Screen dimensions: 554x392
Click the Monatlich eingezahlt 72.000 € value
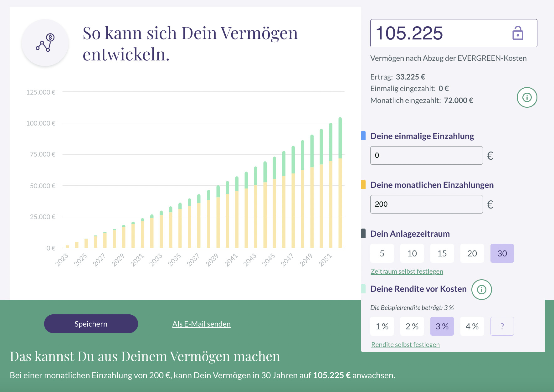[459, 100]
